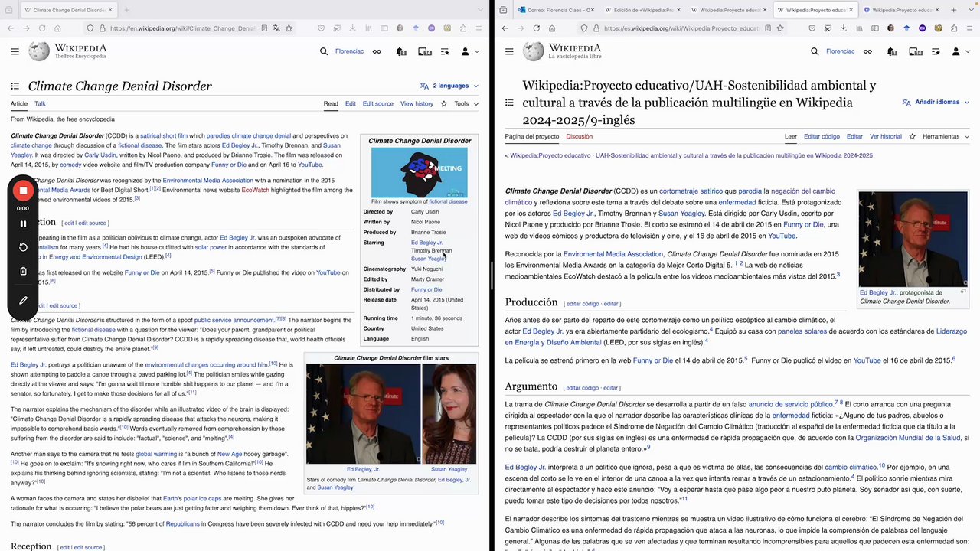Toggle the table of contents on Spanish page
The height and width of the screenshot is (551, 980).
click(509, 103)
